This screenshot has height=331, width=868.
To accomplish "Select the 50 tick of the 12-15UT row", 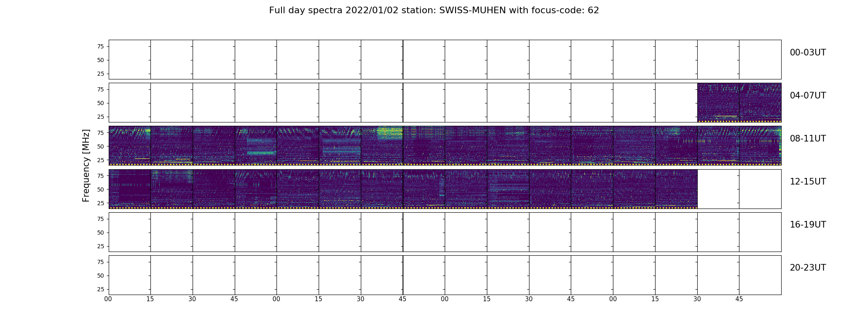I will point(100,189).
